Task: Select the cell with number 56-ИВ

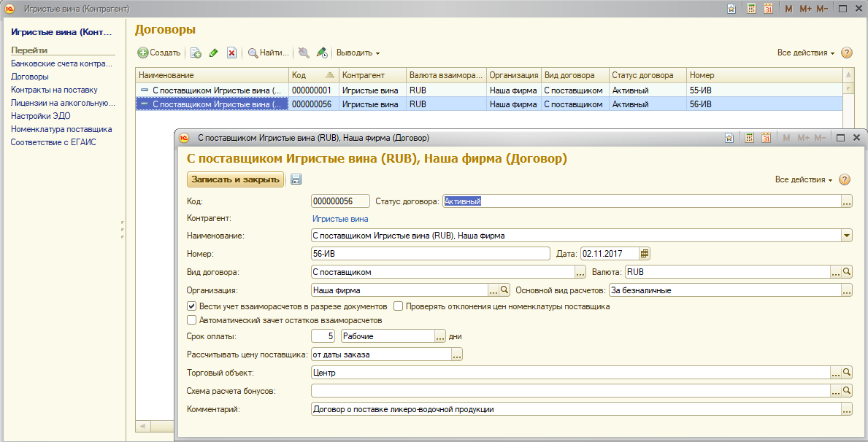Action: (764, 104)
